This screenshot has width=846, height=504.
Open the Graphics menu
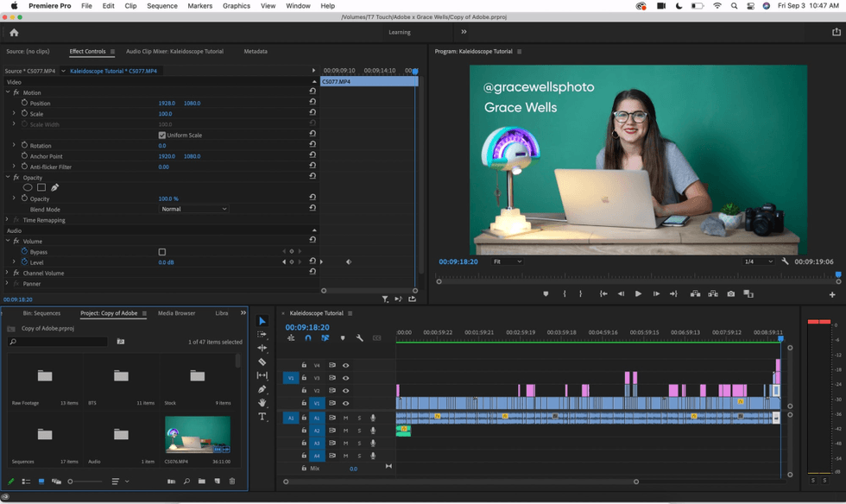237,6
